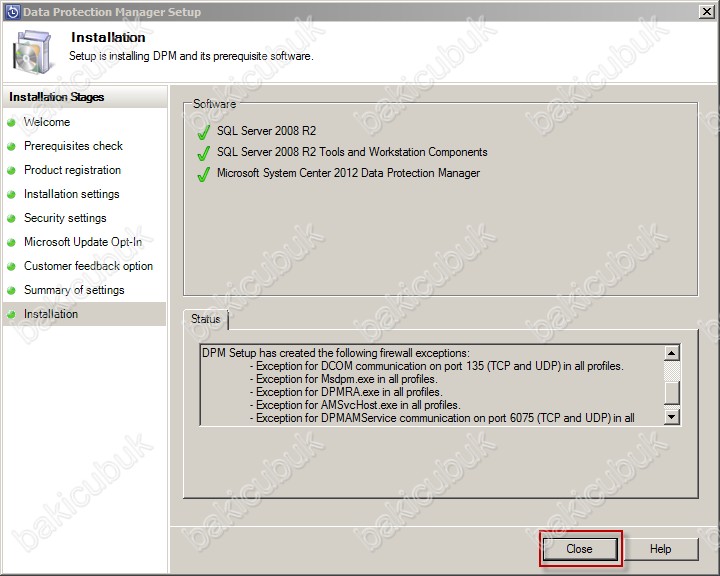Select the Microsoft Update Opt-In stage
Image resolution: width=720 pixels, height=576 pixels.
(x=83, y=242)
